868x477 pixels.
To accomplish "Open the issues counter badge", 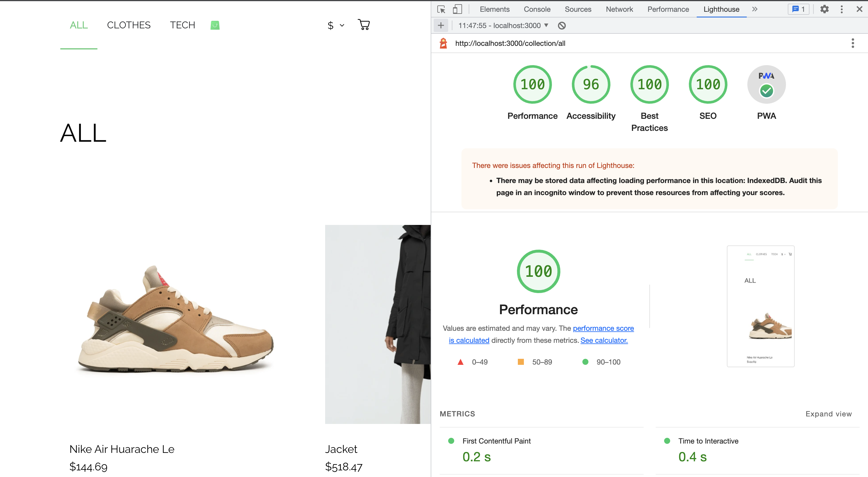I will [798, 9].
